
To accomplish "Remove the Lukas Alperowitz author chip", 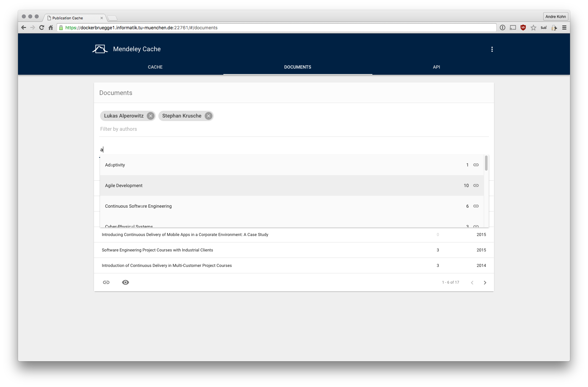I will point(150,116).
